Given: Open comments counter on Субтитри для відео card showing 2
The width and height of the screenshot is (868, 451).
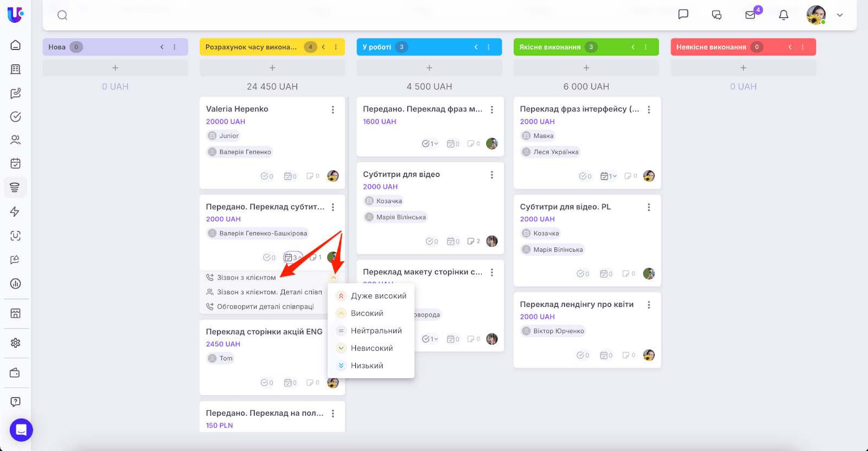Looking at the screenshot, I should 474,241.
